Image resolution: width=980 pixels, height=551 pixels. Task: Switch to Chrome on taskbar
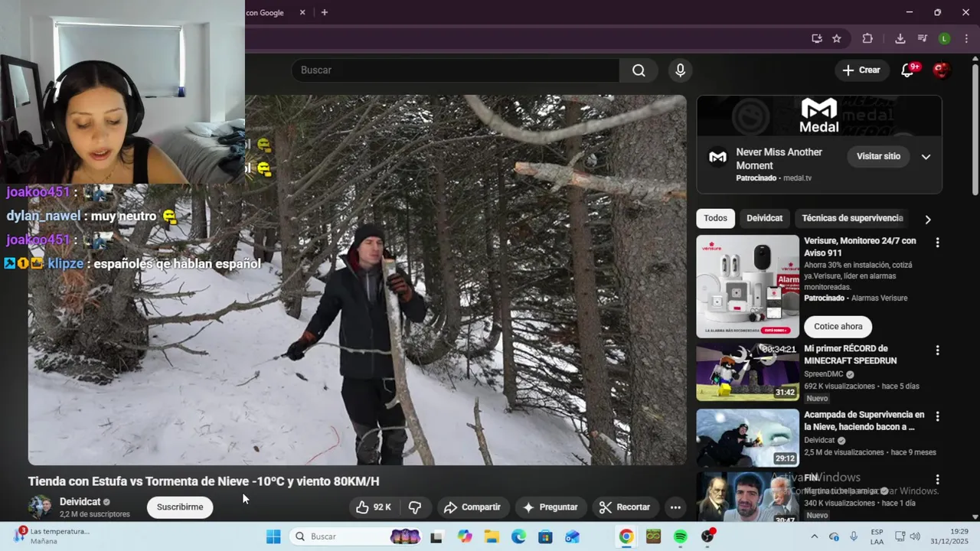[626, 536]
